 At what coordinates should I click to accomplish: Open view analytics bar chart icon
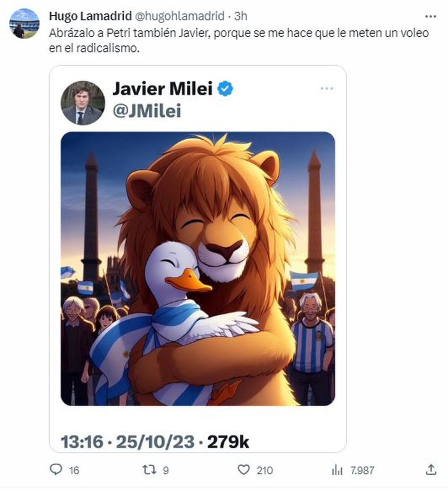point(337,470)
